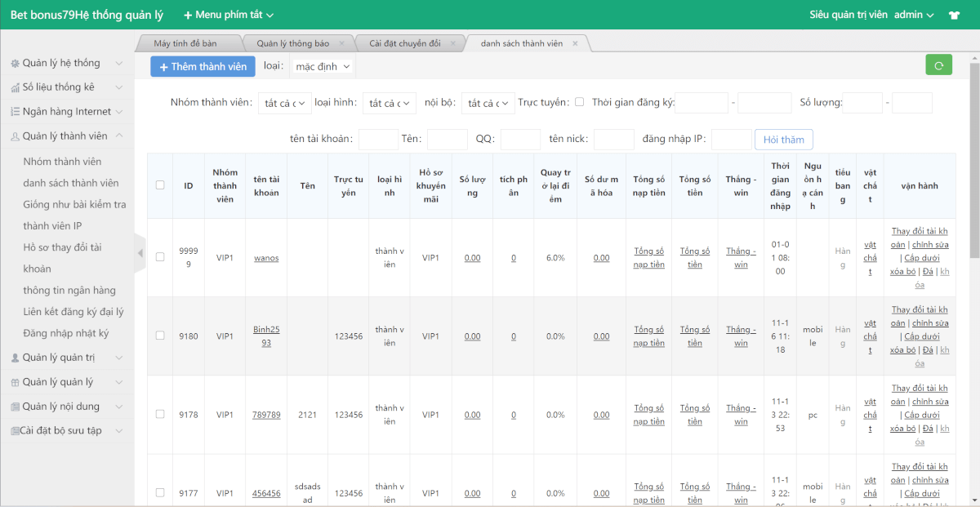
Task: Click the Hỏi thăm search button
Action: [784, 140]
